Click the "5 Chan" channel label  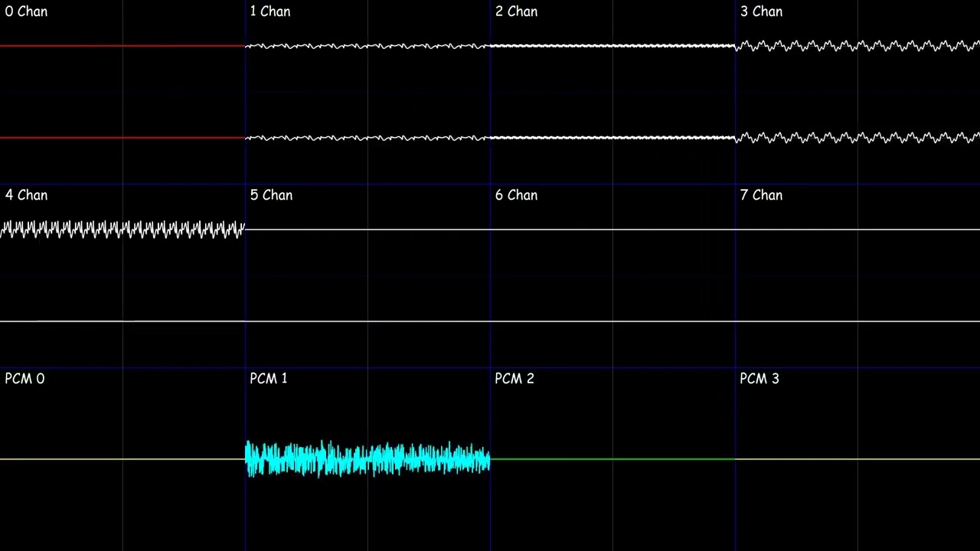coord(271,195)
